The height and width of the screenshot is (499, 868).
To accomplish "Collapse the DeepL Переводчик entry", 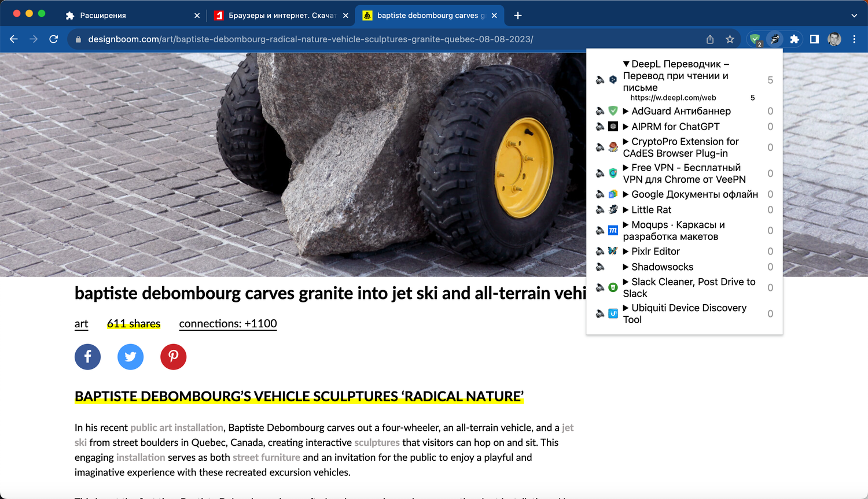I will pos(626,64).
